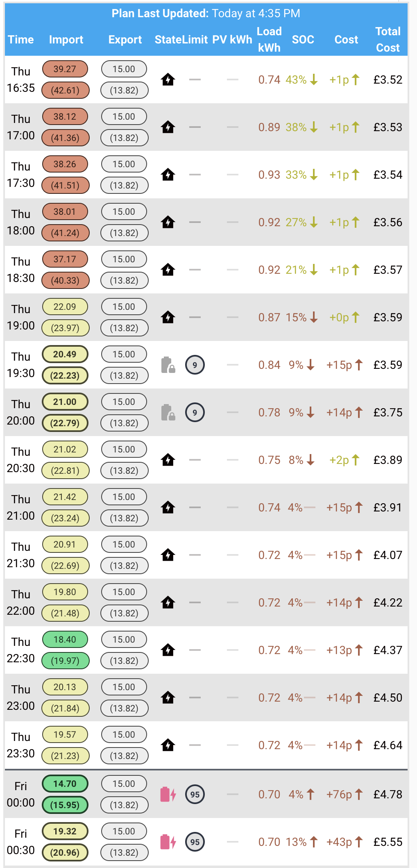Click the locked battery icon at Thu 19:30
This screenshot has height=868, width=417.
tap(168, 365)
